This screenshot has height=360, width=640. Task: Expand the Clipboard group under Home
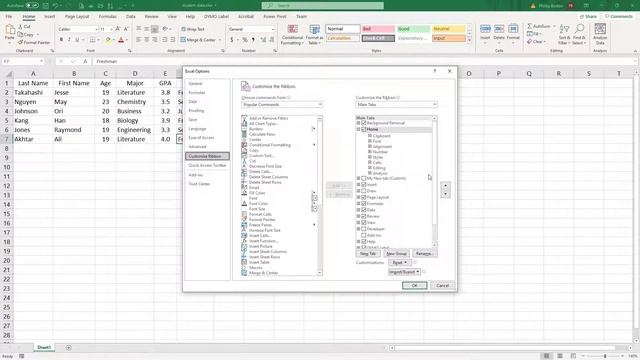pos(370,136)
